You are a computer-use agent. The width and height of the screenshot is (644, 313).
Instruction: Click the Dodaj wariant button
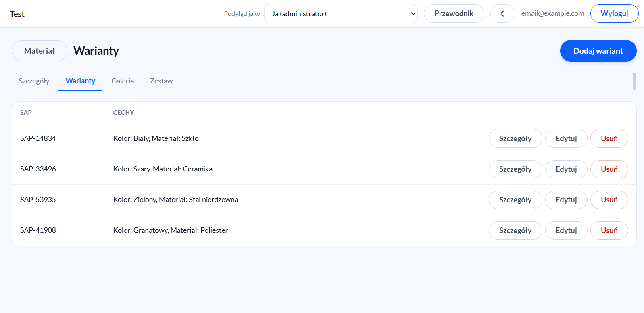598,51
